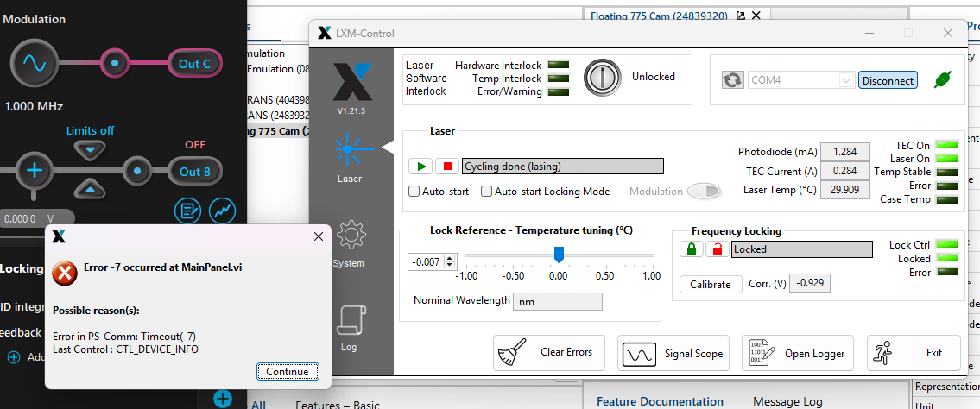Close the LXM-Control window

coord(947,33)
